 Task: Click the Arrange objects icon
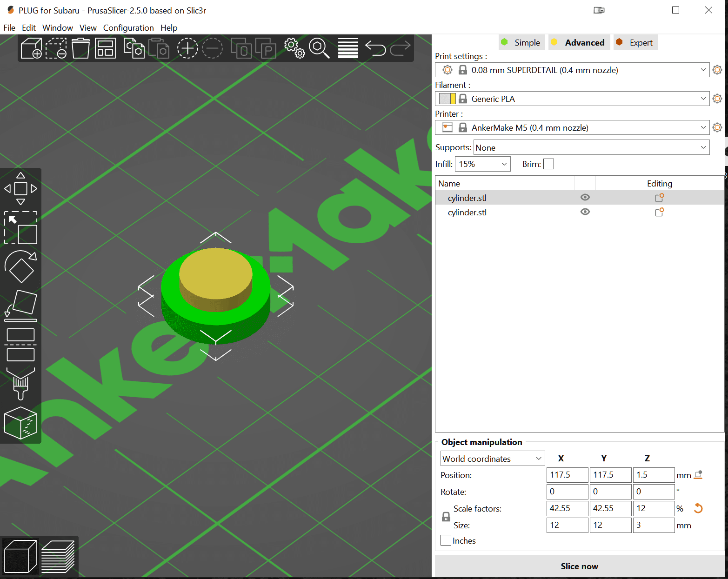(x=106, y=48)
